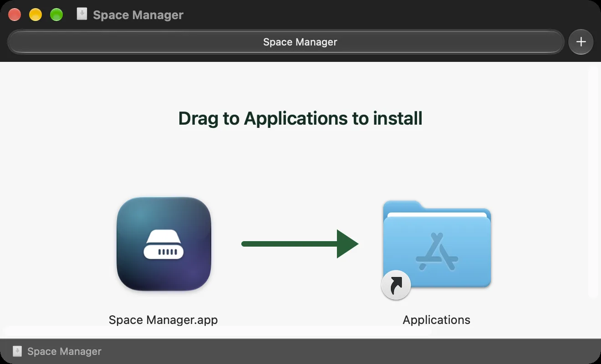Click Space Manager in the path bar

[x=64, y=352]
